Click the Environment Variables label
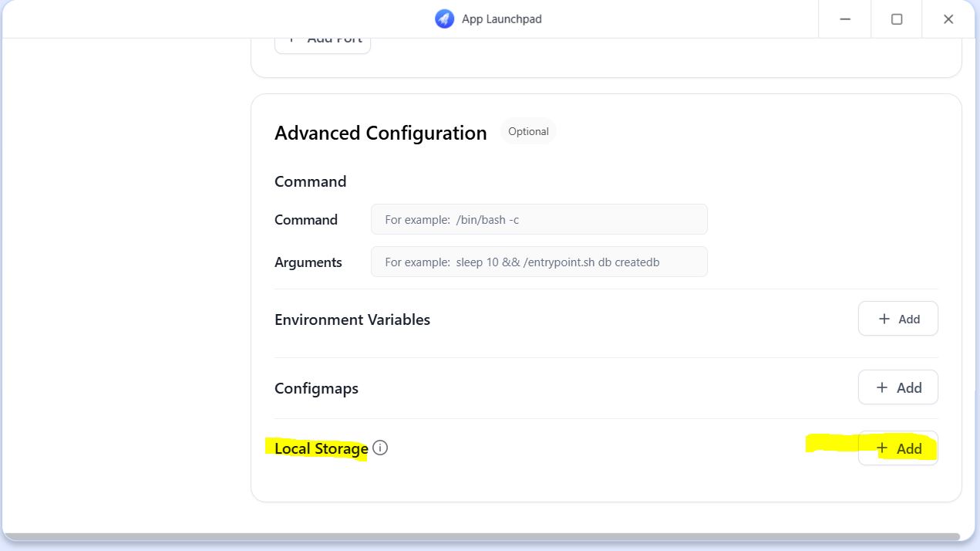The image size is (980, 551). click(x=352, y=319)
